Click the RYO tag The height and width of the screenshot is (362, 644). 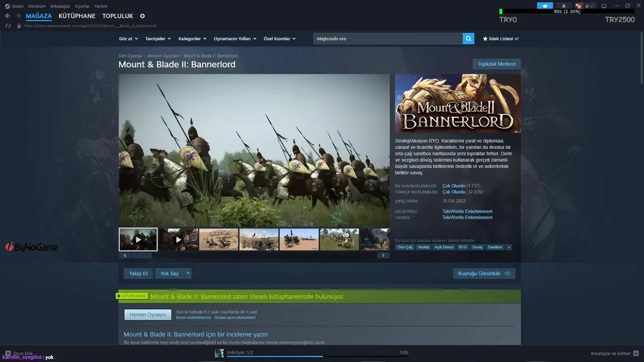(x=463, y=247)
